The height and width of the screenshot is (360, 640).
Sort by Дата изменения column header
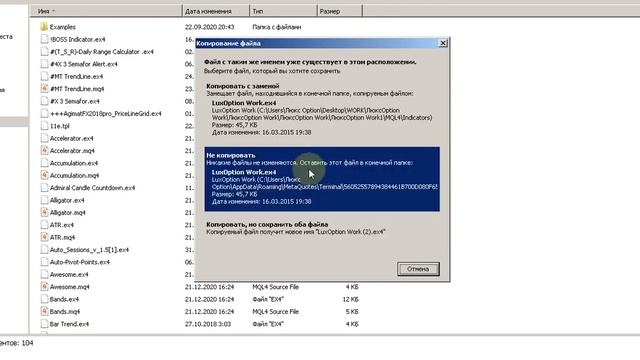216,11
